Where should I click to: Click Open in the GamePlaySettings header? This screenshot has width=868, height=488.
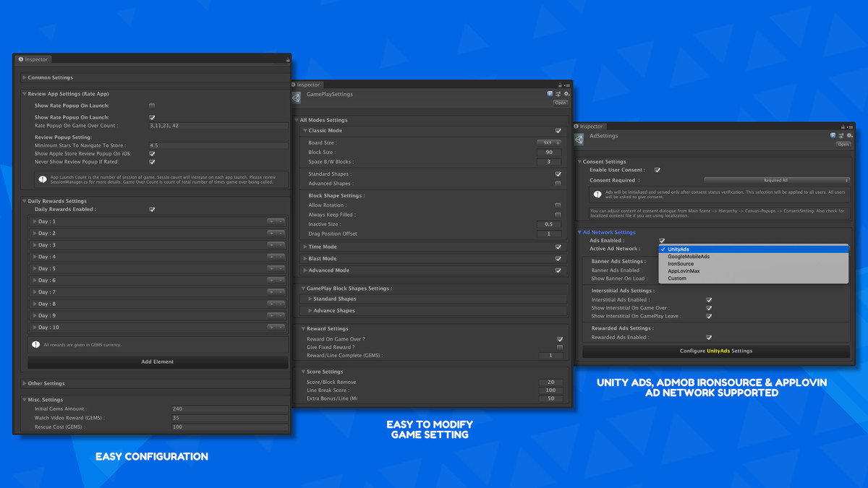tap(561, 103)
